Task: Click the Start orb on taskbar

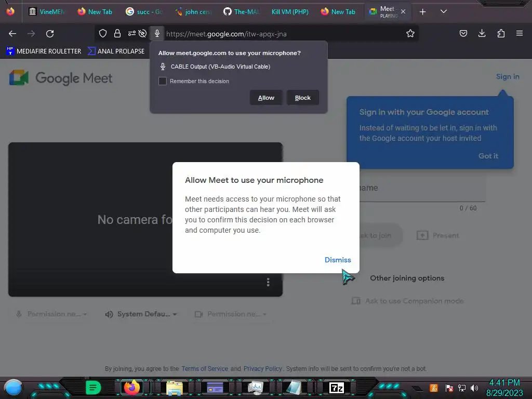Action: click(x=13, y=388)
